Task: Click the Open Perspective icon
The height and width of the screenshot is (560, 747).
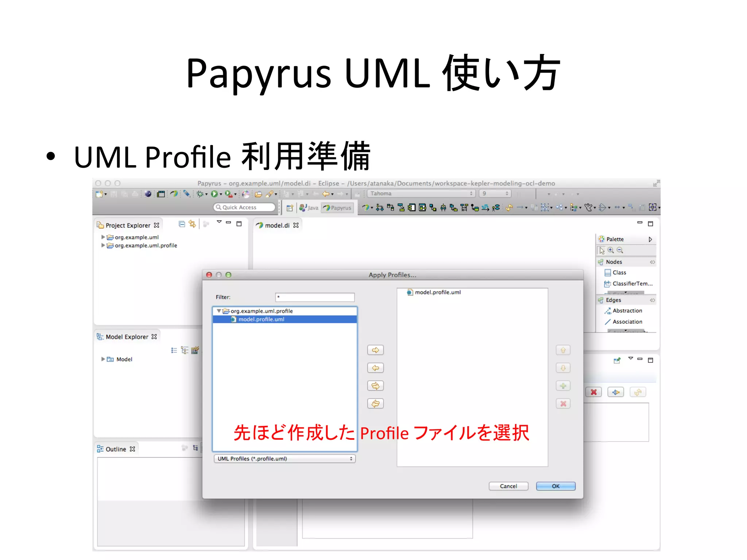Action: tap(290, 208)
